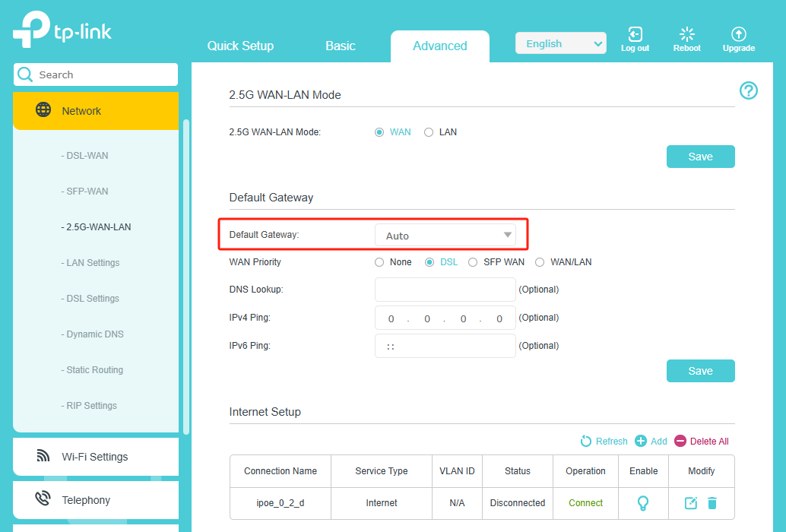Set WAN Priority to None

pos(379,262)
